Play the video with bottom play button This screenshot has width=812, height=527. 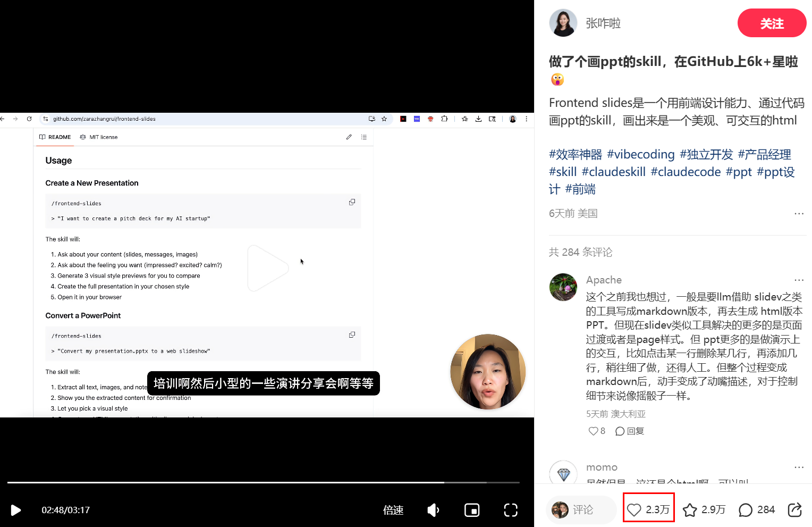coord(16,511)
